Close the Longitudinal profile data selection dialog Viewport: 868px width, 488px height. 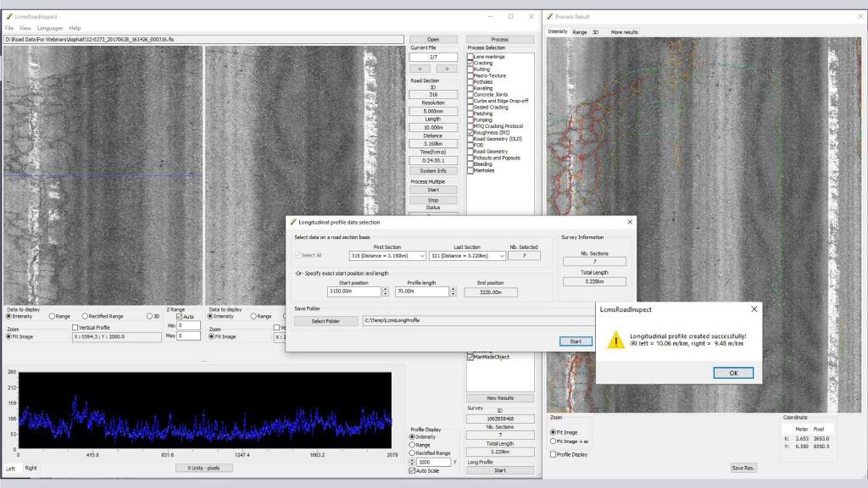(x=629, y=222)
